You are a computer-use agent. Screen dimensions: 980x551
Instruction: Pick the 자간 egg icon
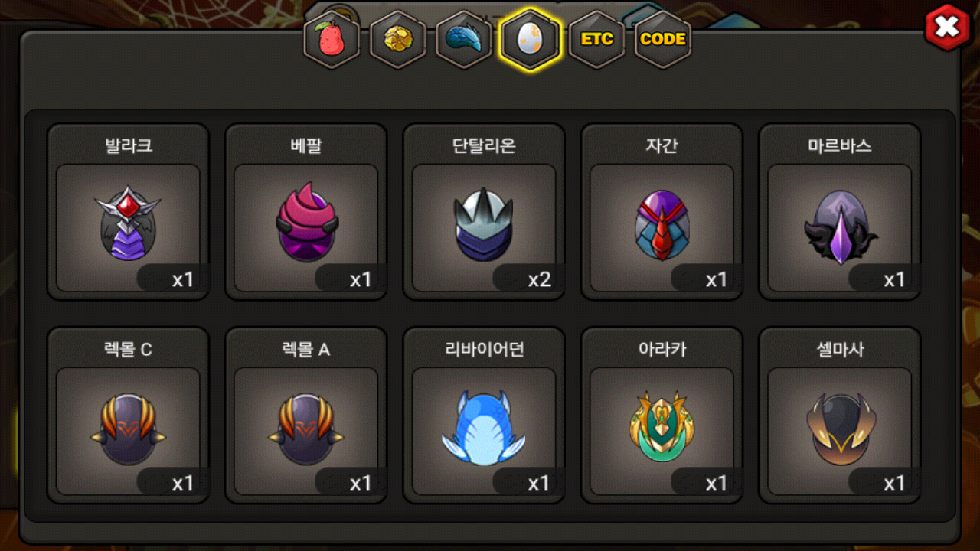pos(661,225)
